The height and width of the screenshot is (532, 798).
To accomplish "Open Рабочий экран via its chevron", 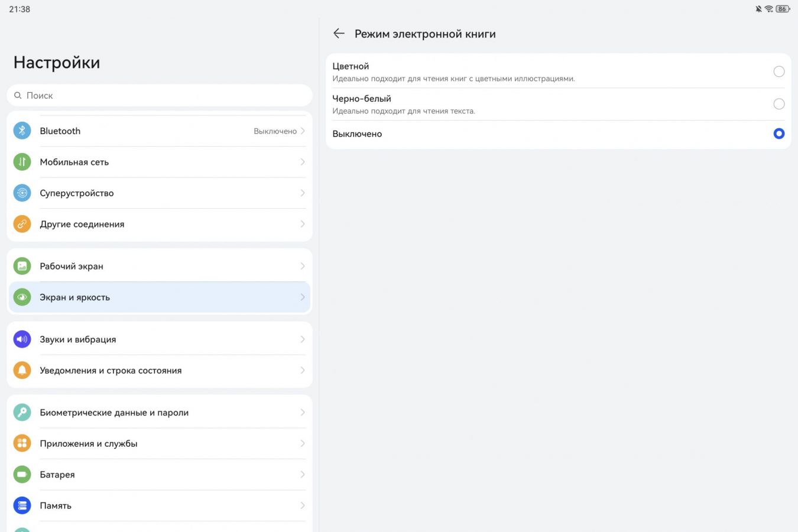I will pos(303,266).
